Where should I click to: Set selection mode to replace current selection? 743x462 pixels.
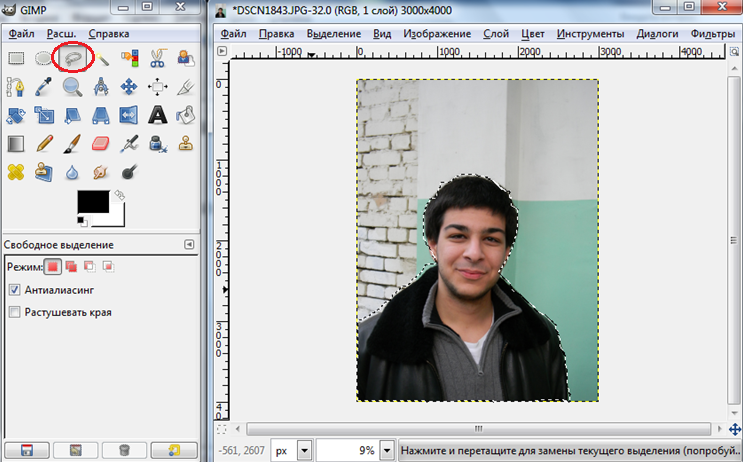click(53, 267)
